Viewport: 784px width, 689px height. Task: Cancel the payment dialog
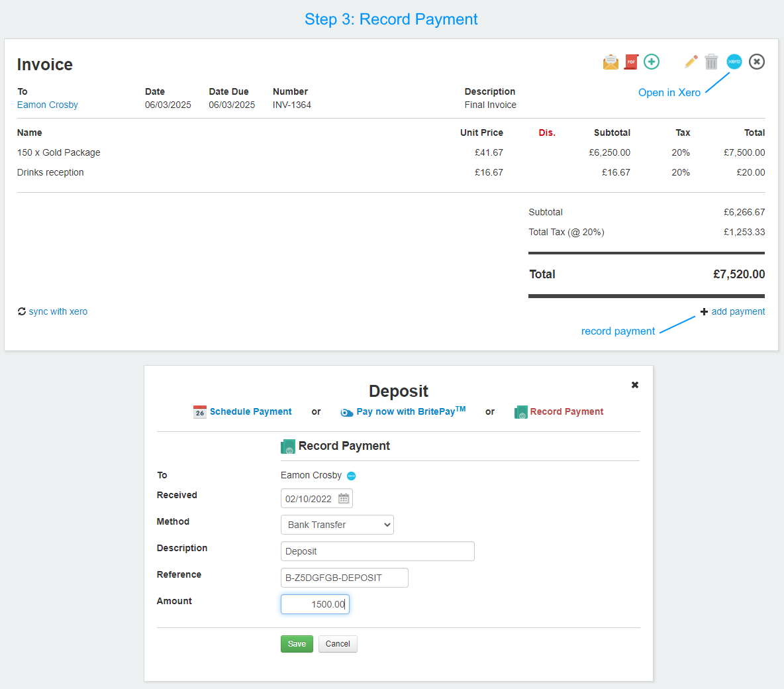click(x=338, y=643)
